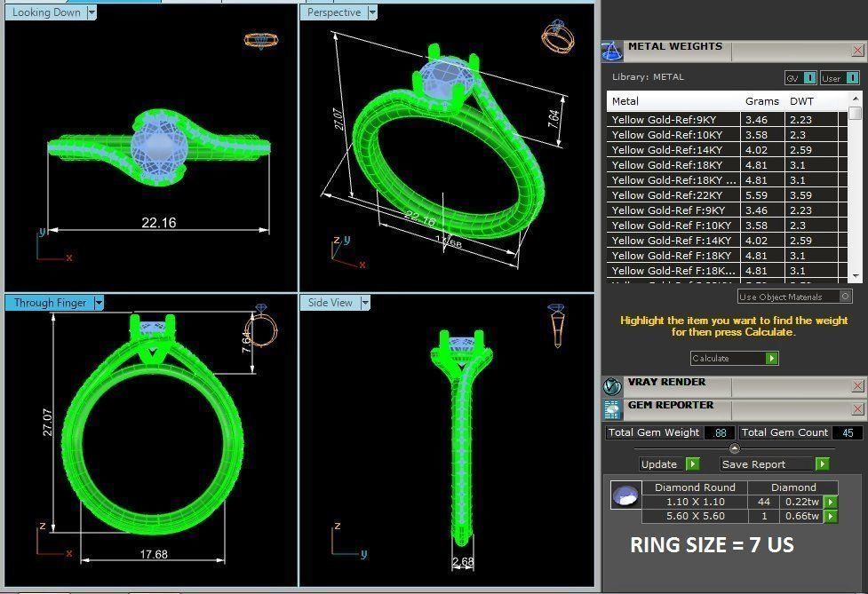Select the Yellow Gold-Ref:22KY row
Image resolution: width=868 pixels, height=594 pixels.
tap(727, 195)
